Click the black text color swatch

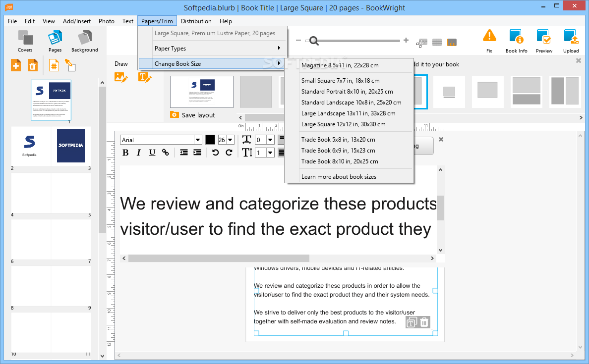click(x=210, y=140)
